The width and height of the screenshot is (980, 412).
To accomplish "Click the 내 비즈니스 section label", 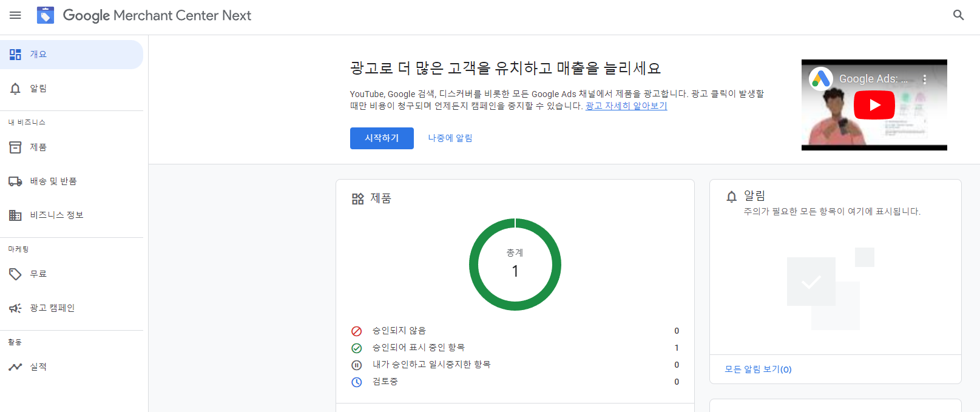I will click(27, 123).
